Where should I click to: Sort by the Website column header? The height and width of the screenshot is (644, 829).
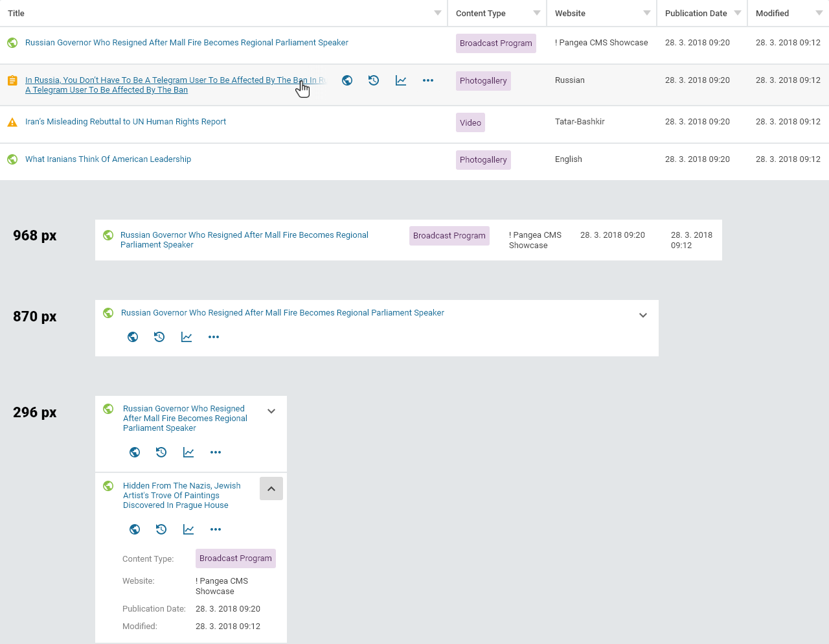(x=570, y=13)
